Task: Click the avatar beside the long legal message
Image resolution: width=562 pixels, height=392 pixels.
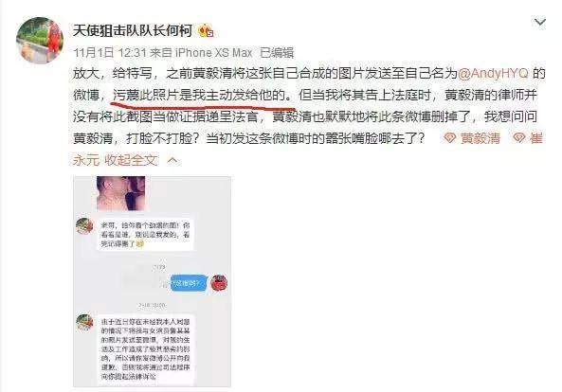Action: [x=85, y=323]
